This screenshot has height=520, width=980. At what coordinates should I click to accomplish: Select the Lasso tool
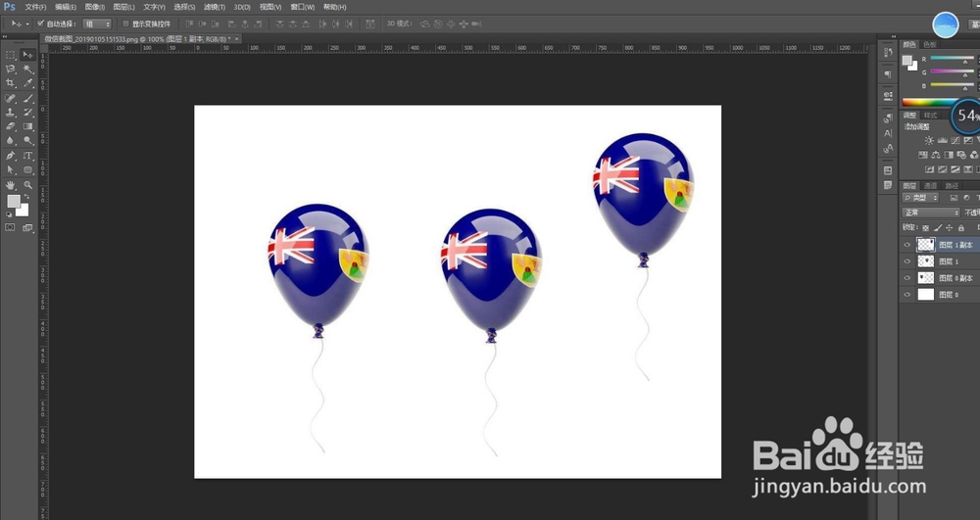tap(10, 69)
